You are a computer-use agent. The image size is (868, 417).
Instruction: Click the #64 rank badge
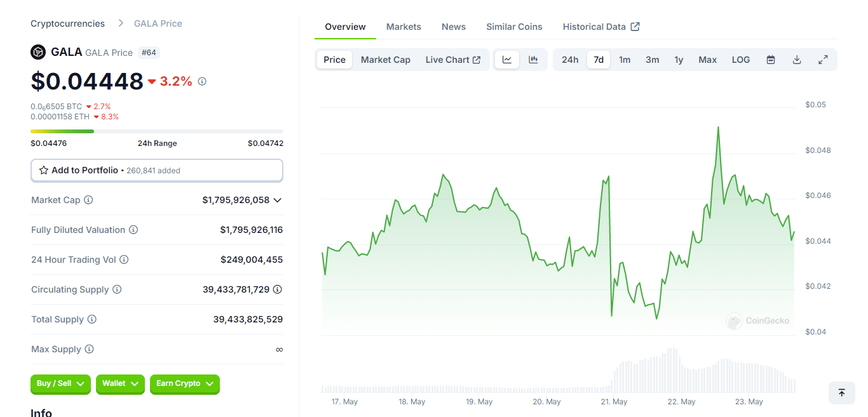148,52
